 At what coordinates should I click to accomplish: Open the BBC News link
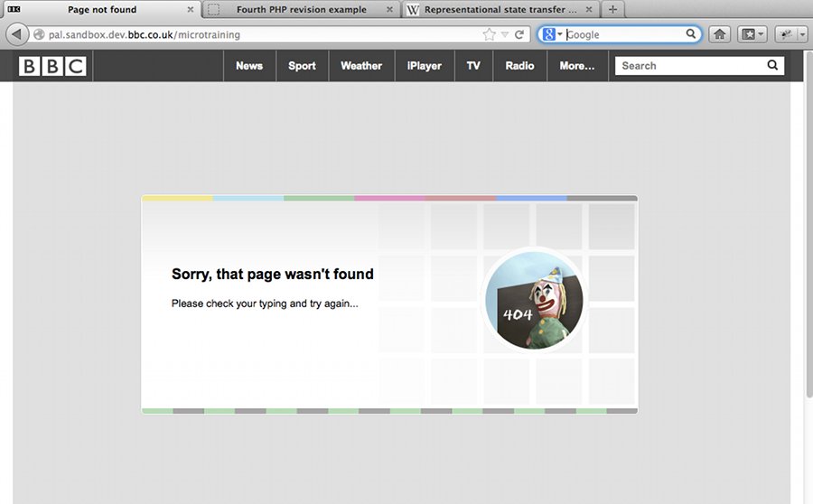(x=249, y=66)
